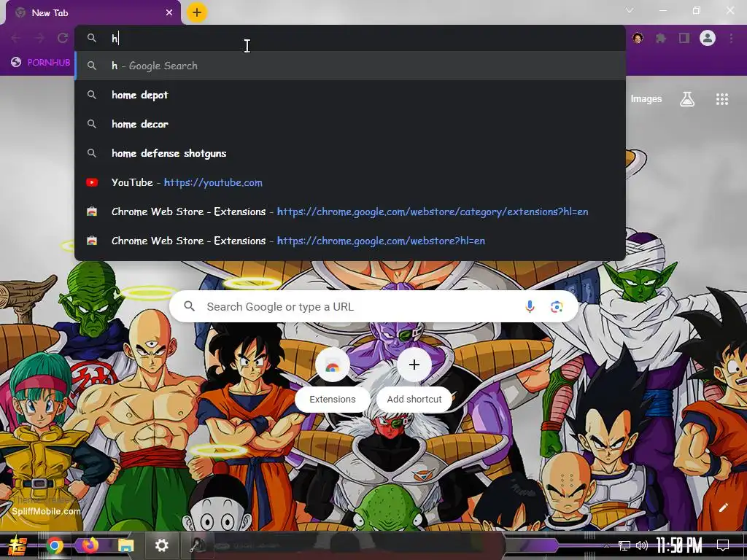Start voice search with microphone icon
747x560 pixels.
click(x=530, y=307)
